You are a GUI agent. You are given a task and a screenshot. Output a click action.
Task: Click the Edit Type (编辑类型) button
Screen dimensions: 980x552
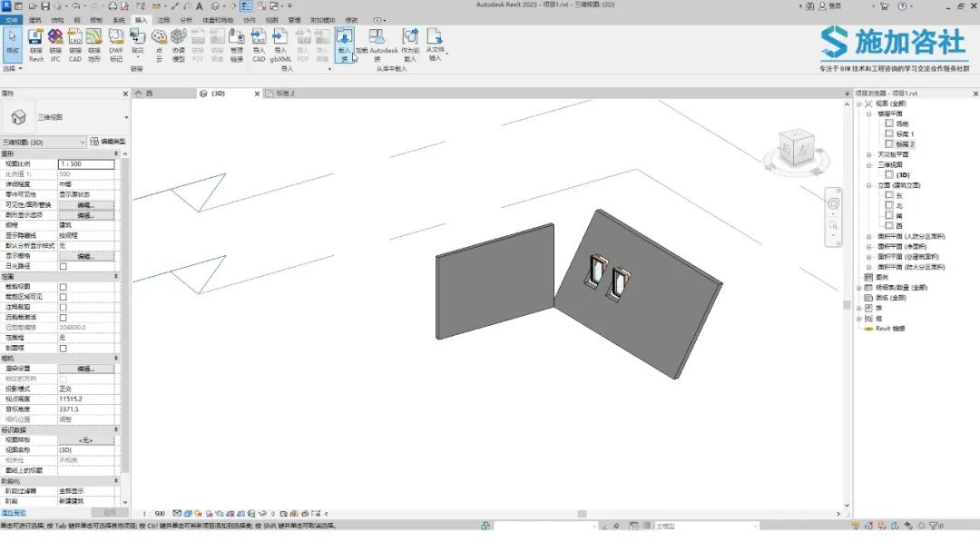pos(107,142)
